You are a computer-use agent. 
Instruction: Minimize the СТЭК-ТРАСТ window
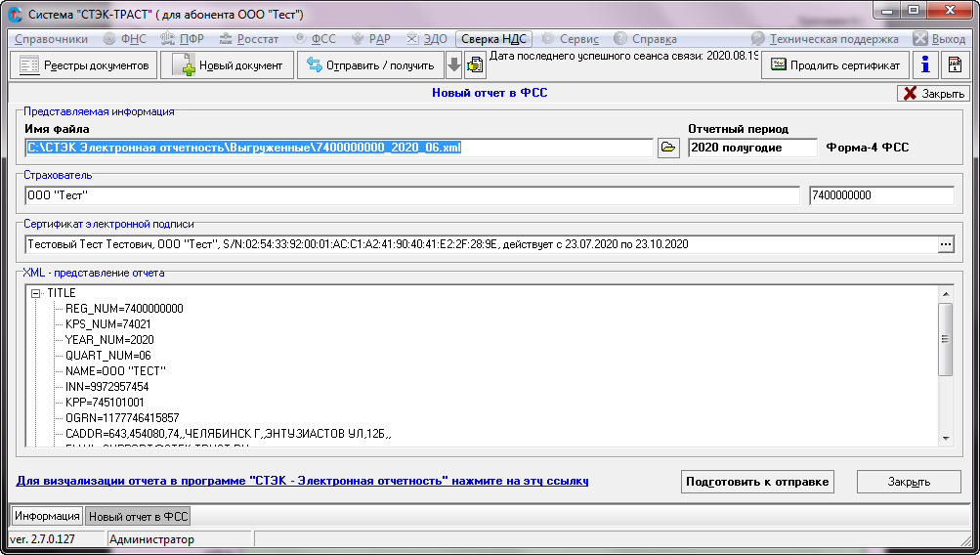(885, 11)
